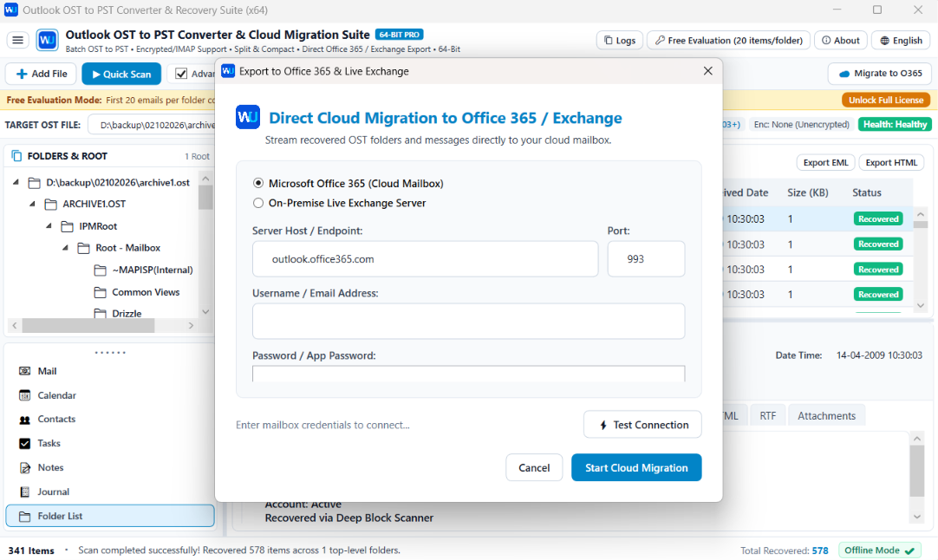Screen dimensions: 938x560
Task: Select the Drizzle folder
Action: tap(127, 313)
